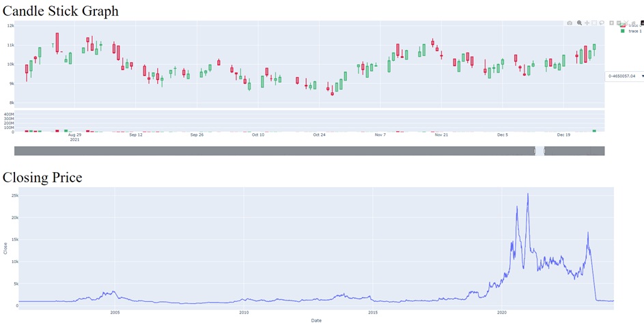Choose the Lasso Select tool
This screenshot has width=644, height=323.
[602, 23]
